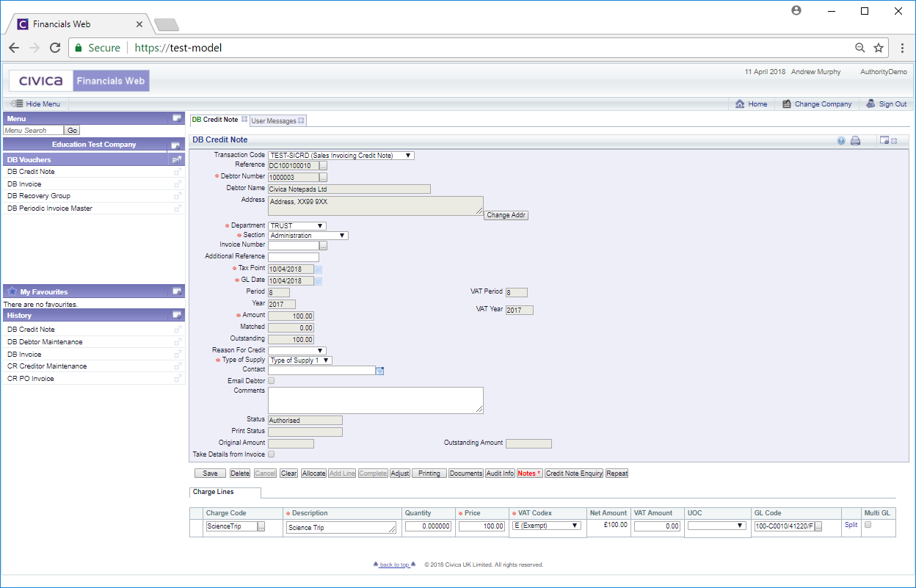Screen dimensions: 916x588
Task: Select DB Periodic Invoice Master menu item
Action: 50,208
